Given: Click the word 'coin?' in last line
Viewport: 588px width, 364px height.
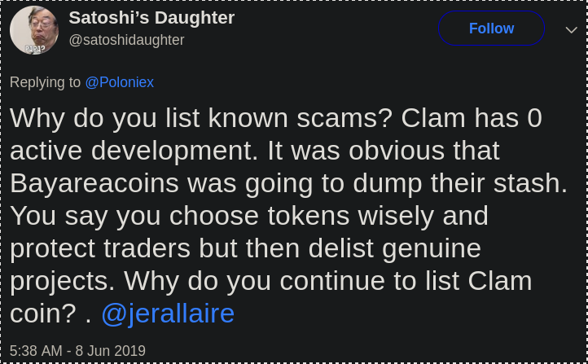Looking at the screenshot, I should click(42, 314).
